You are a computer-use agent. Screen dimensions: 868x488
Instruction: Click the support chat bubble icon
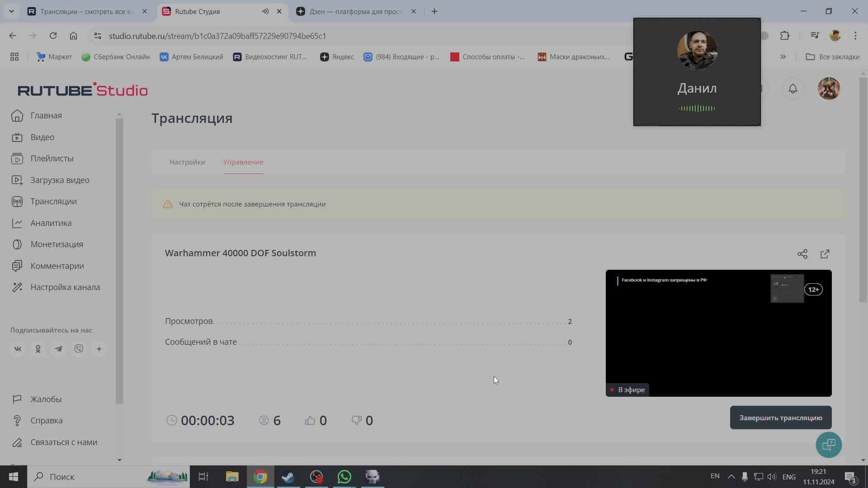coord(828,445)
